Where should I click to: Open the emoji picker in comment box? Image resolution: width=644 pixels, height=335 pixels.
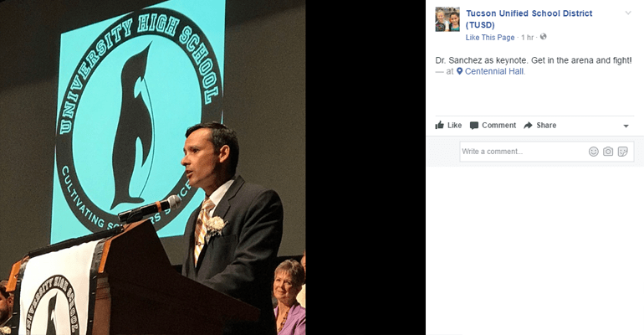[594, 152]
